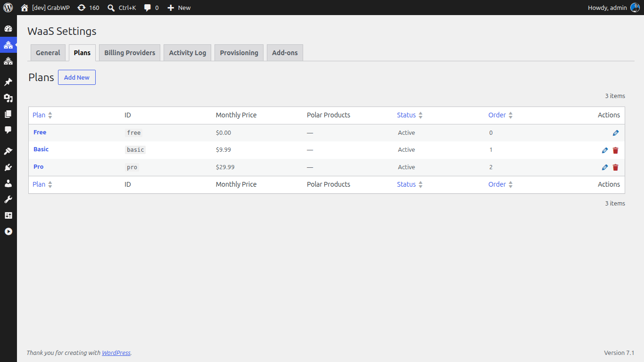Edit the Pro plan with the pencil icon
The height and width of the screenshot is (362, 644).
(x=605, y=167)
